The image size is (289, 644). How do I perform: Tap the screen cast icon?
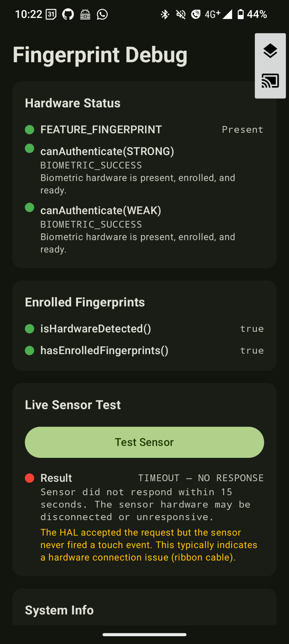coord(270,81)
